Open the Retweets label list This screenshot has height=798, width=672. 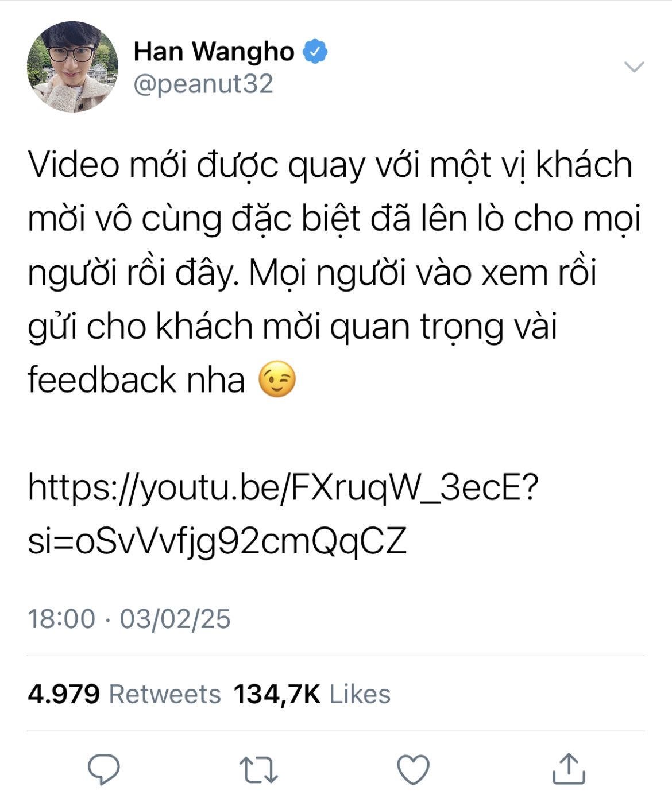[x=165, y=694]
